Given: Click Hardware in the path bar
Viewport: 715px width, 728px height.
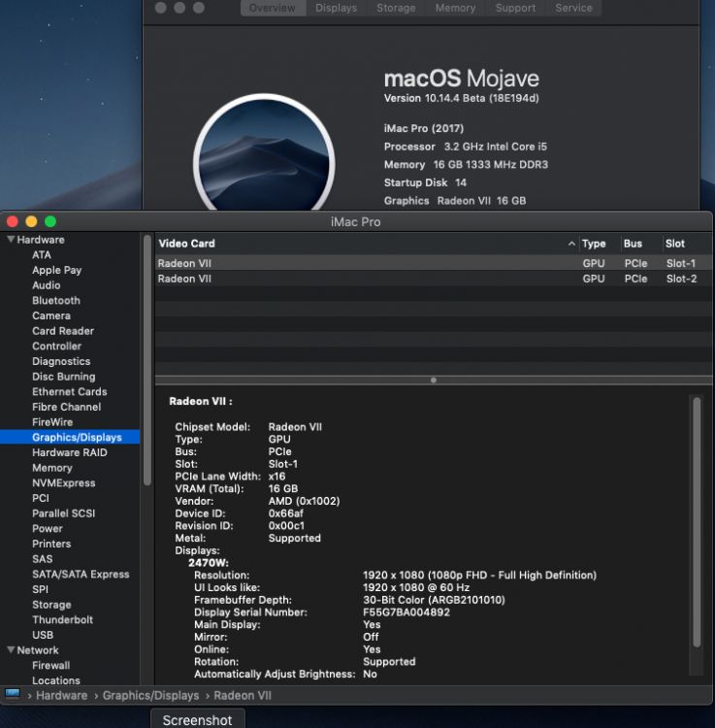Looking at the screenshot, I should 62,696.
